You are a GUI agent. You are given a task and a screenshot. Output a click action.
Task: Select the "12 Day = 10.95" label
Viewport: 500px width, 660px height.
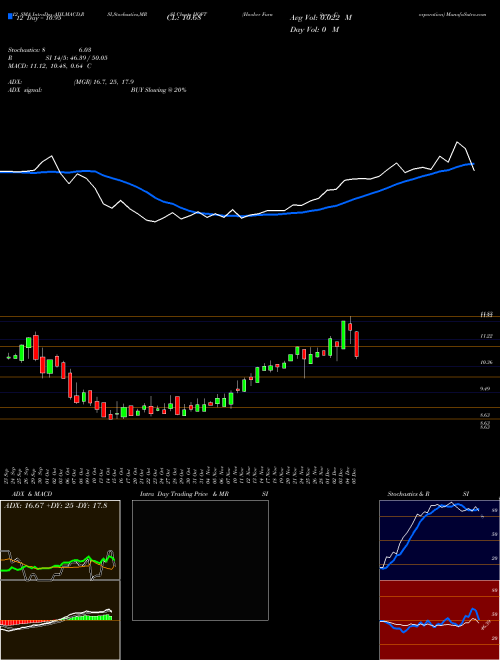tap(37, 18)
